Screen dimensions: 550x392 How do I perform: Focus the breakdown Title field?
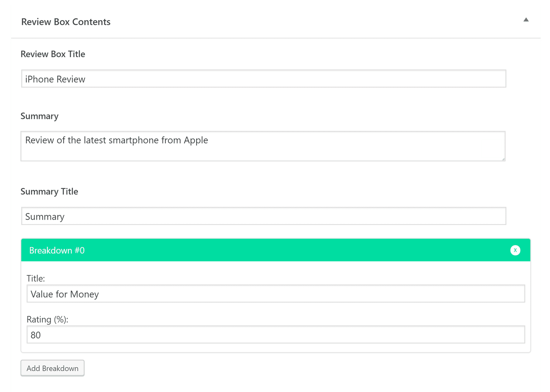point(275,294)
